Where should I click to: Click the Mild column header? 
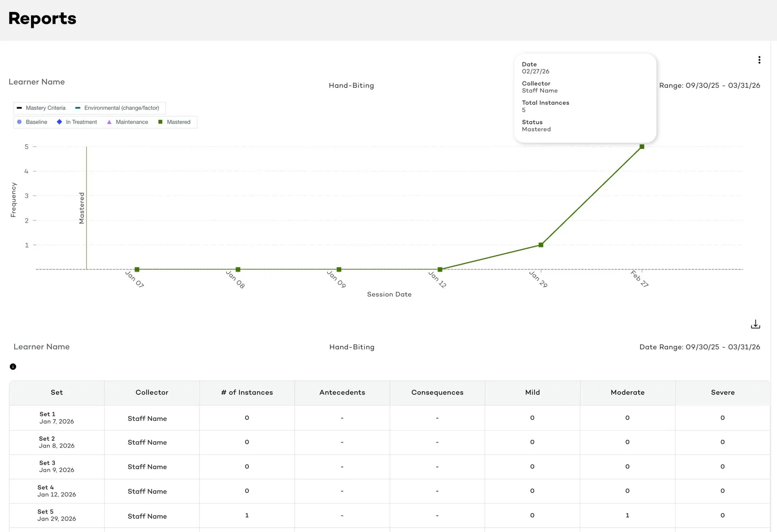point(533,393)
